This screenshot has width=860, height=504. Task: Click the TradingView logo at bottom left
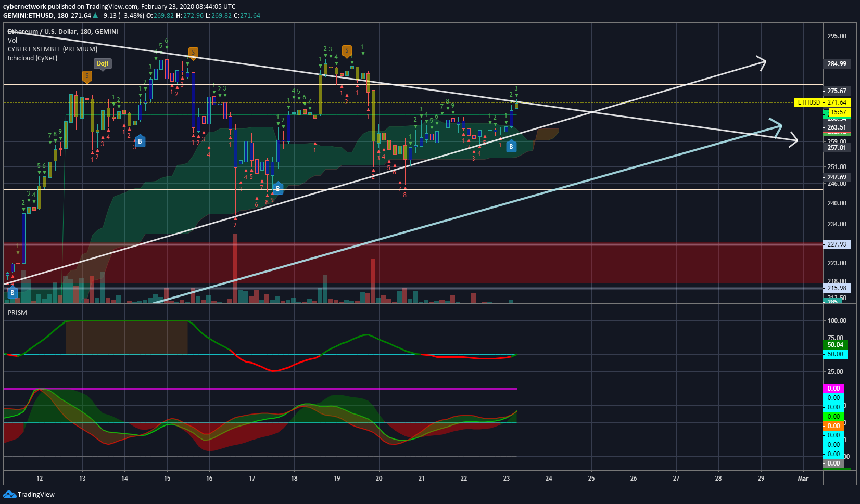click(x=29, y=494)
